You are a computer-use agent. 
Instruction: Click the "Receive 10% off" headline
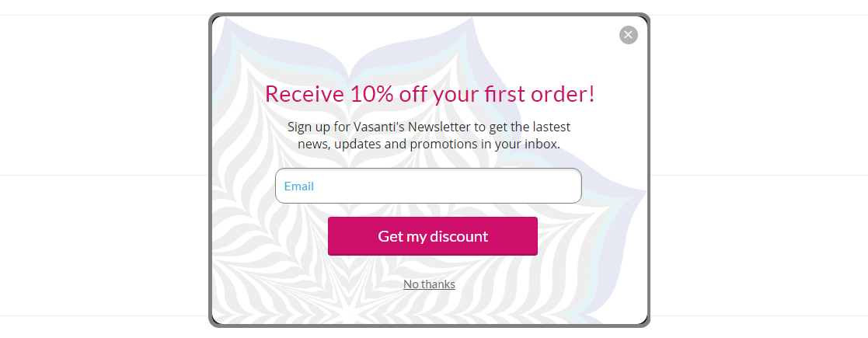430,94
